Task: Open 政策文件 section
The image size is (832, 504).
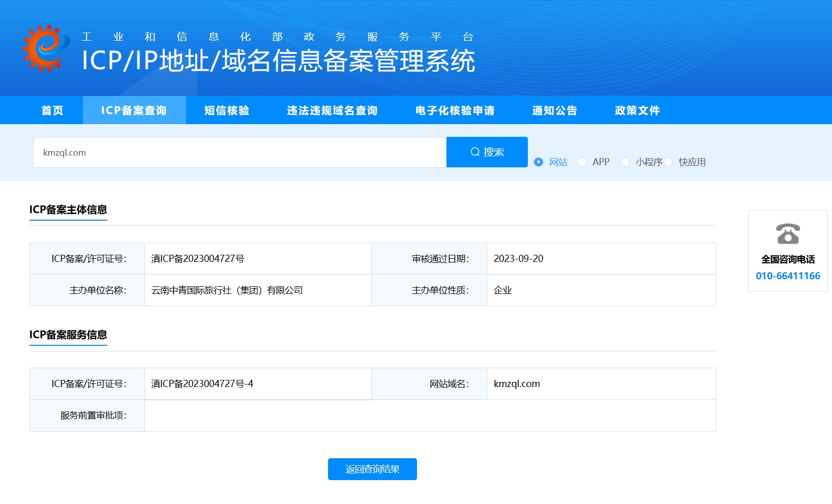Action: [637, 110]
